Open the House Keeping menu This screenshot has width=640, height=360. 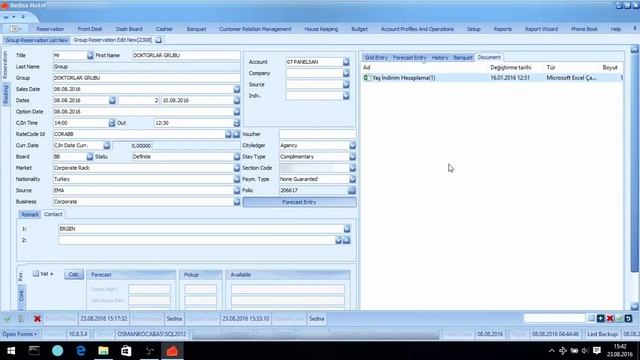click(x=321, y=29)
